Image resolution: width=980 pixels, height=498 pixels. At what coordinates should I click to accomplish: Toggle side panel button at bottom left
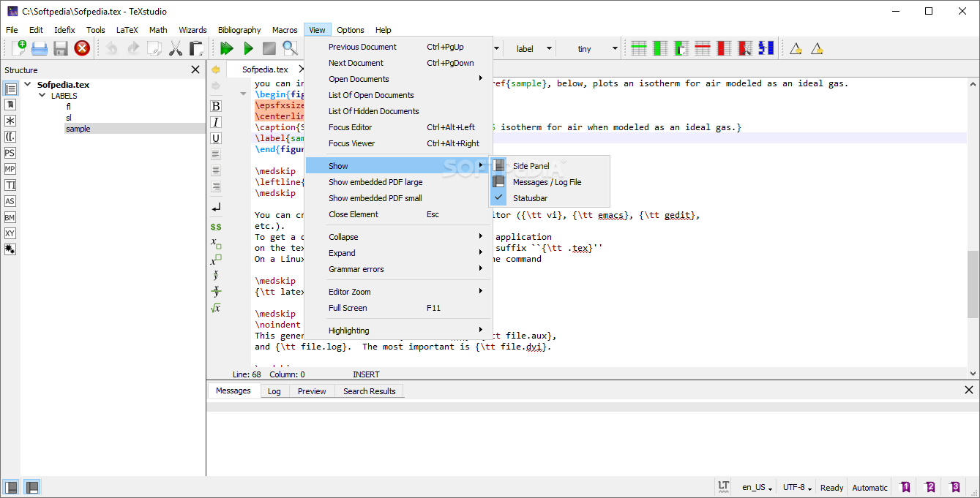[x=12, y=487]
